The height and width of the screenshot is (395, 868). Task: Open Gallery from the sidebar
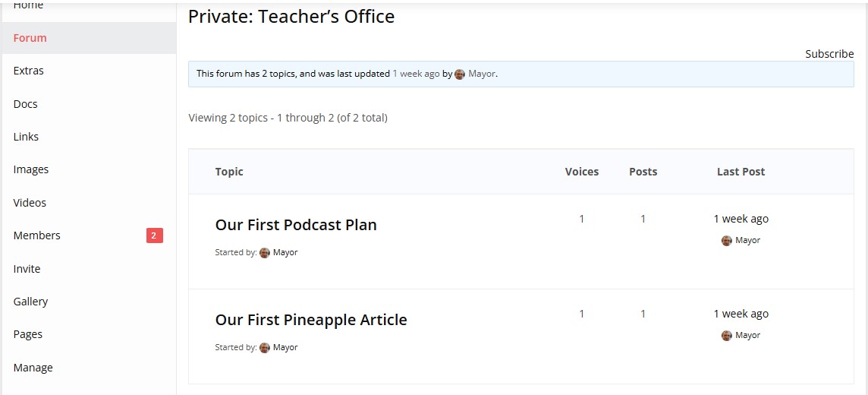point(30,302)
